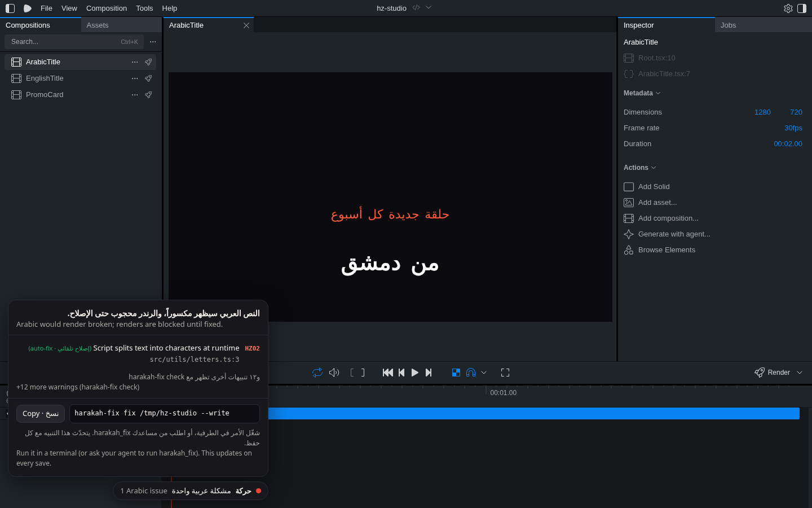The width and height of the screenshot is (812, 508).
Task: Open the snapping options chevron
Action: (484, 373)
